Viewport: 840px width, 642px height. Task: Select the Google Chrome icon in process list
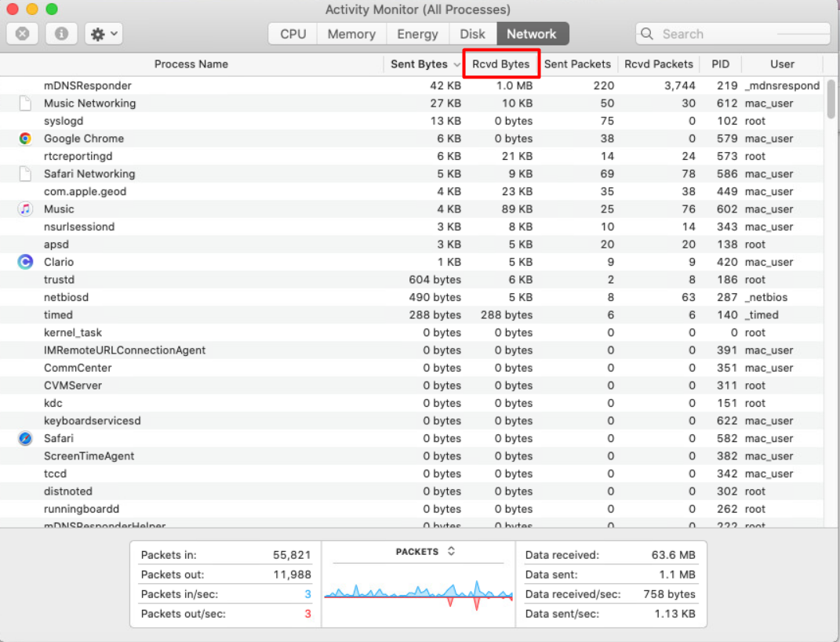[24, 139]
